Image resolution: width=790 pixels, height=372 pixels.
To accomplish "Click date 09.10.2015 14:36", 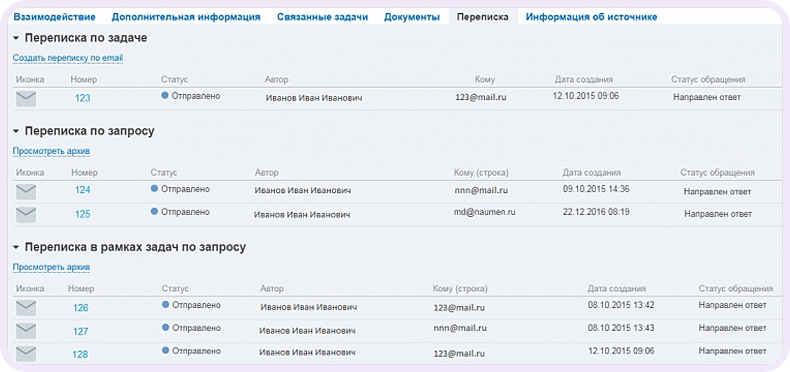I will pos(596,189).
